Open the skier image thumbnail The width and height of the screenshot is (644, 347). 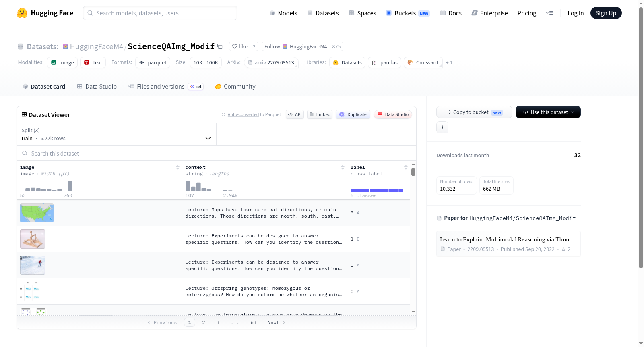[33, 265]
